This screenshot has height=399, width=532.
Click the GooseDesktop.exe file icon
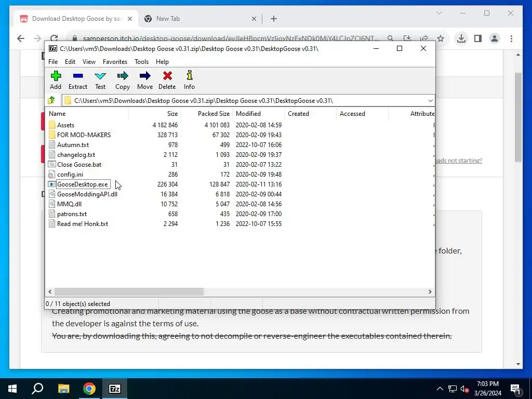pos(51,184)
